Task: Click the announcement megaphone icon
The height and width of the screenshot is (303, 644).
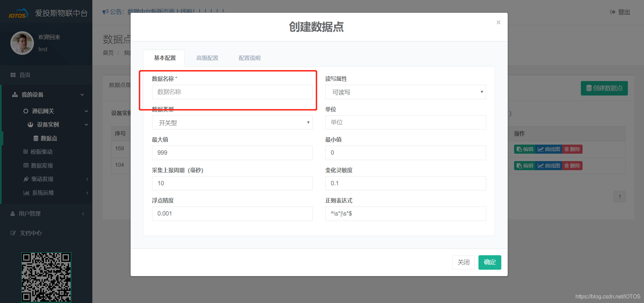Action: (x=105, y=11)
